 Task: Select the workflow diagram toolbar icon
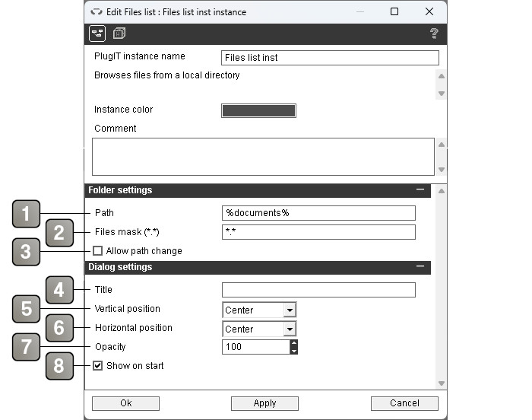click(x=97, y=33)
